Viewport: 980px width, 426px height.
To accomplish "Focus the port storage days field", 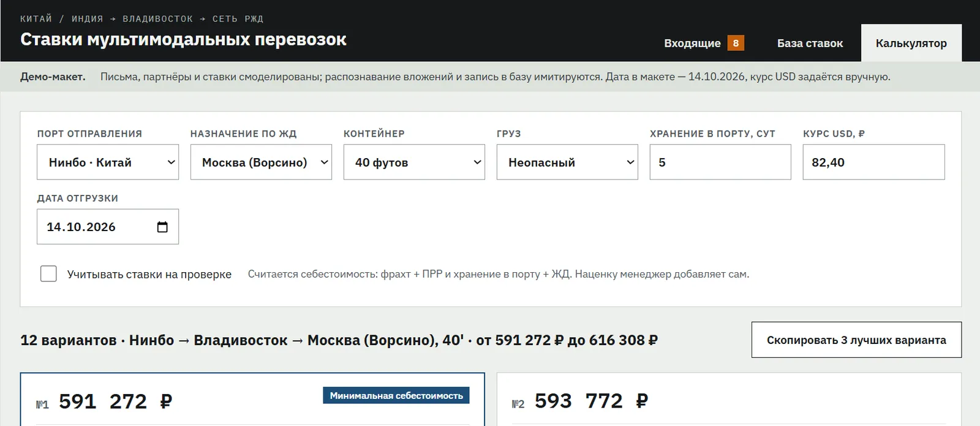I will click(x=720, y=162).
